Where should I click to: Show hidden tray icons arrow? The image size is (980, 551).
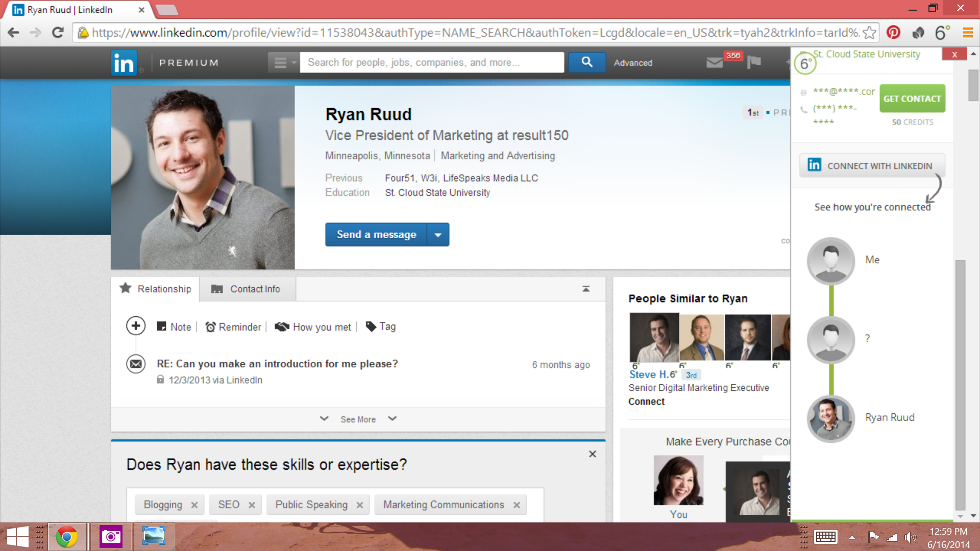(852, 537)
